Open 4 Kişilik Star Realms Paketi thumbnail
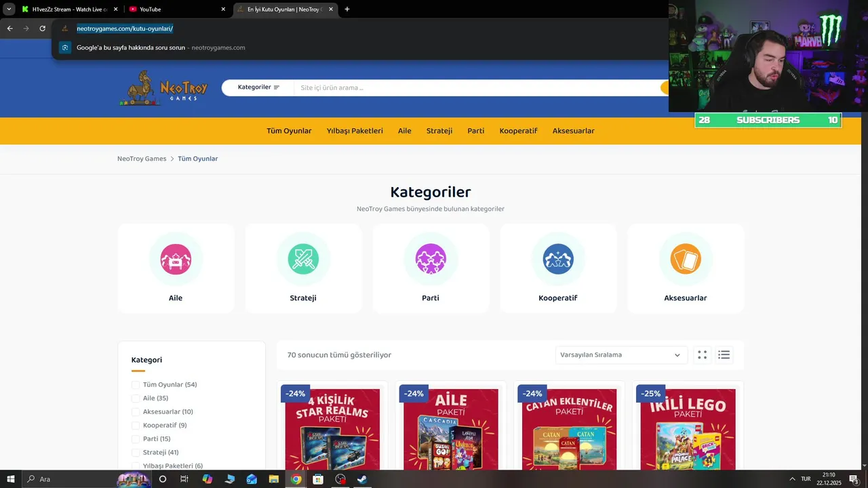 pos(332,428)
